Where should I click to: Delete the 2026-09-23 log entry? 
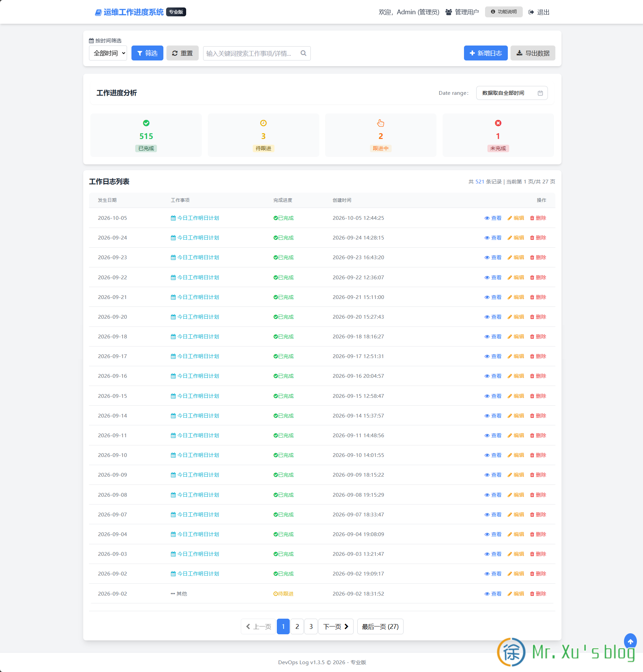click(x=538, y=258)
